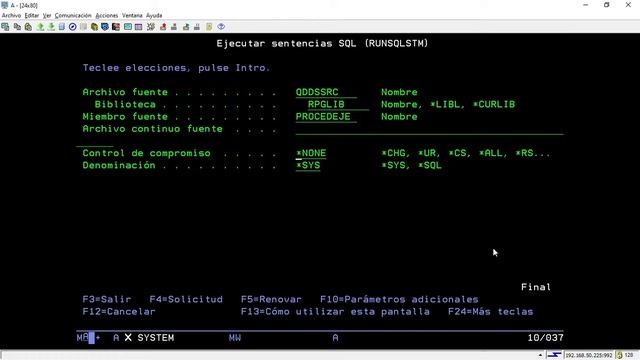Click the purple eye-shaped help icon
This screenshot has width=640, height=360.
coord(221,27)
